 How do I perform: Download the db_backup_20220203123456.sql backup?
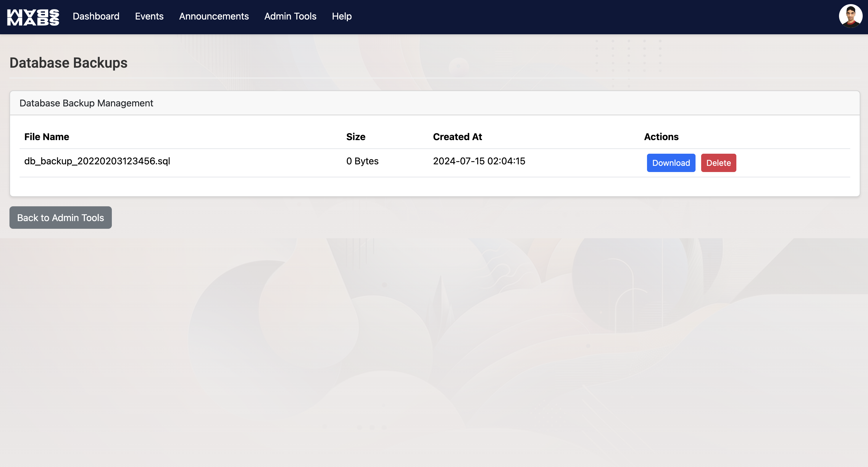click(671, 163)
